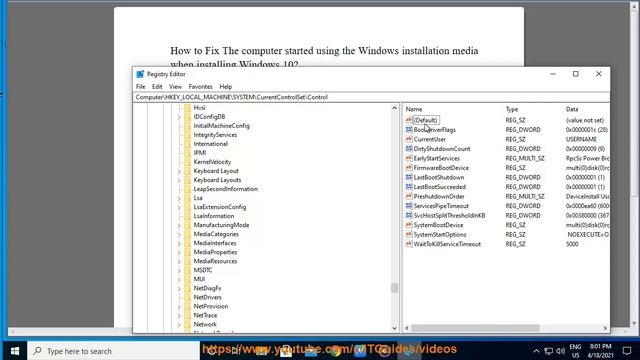
Task: Click the string icon of CurrentUser
Action: click(x=409, y=139)
